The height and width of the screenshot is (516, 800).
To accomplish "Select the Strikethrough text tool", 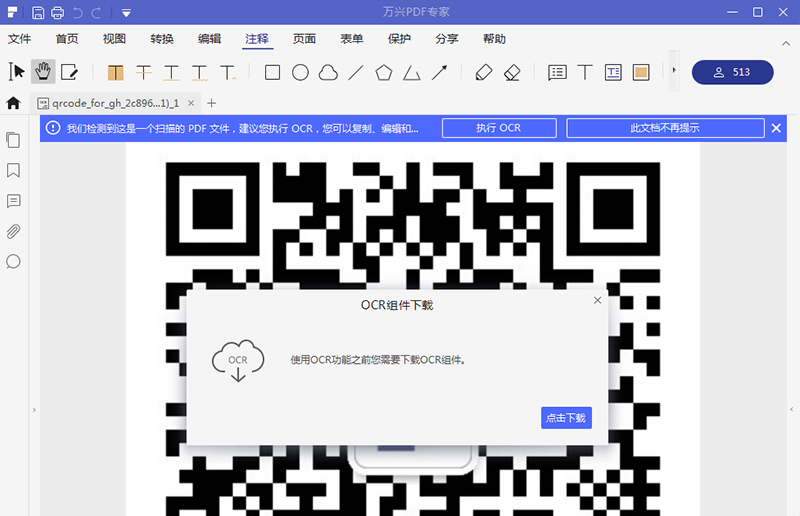I will pos(144,72).
